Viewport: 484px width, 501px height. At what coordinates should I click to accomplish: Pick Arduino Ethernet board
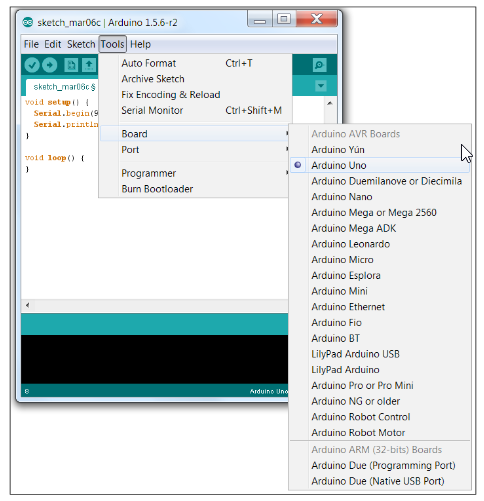(x=380, y=307)
